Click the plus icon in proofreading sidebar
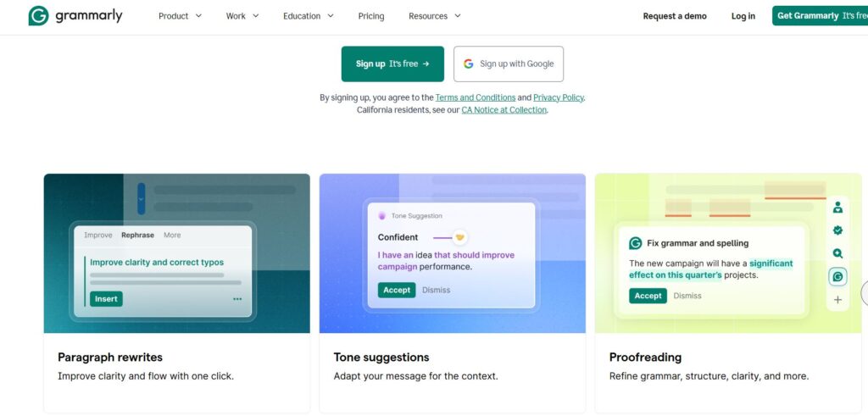This screenshot has height=416, width=868. click(x=837, y=300)
